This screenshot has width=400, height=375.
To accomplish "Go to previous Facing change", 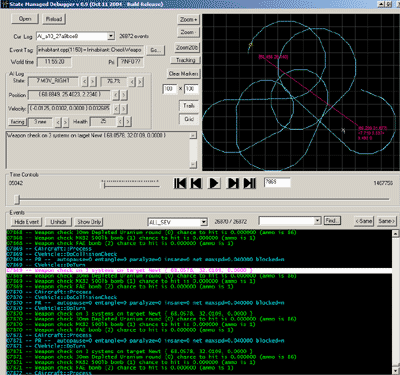I will tap(58, 122).
